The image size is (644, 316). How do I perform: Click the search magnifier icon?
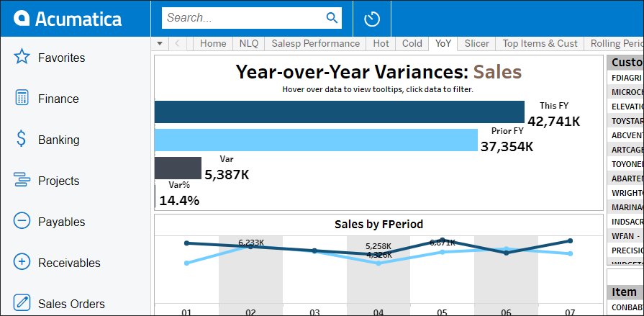[x=332, y=18]
